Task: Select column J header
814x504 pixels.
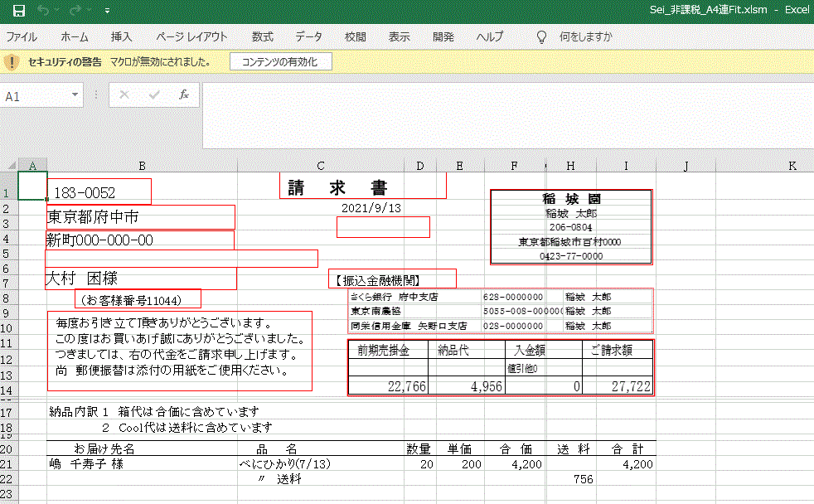Action: 686,166
